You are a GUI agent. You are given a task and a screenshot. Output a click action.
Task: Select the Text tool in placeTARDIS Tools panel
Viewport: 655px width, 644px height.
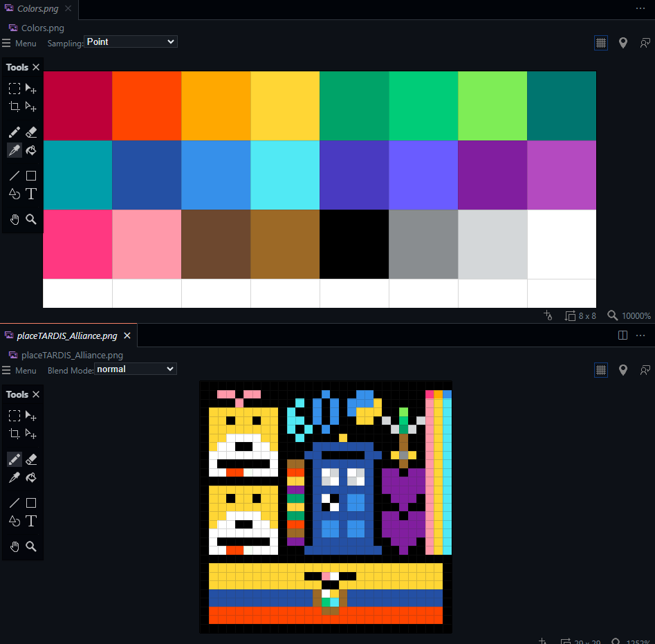click(31, 521)
